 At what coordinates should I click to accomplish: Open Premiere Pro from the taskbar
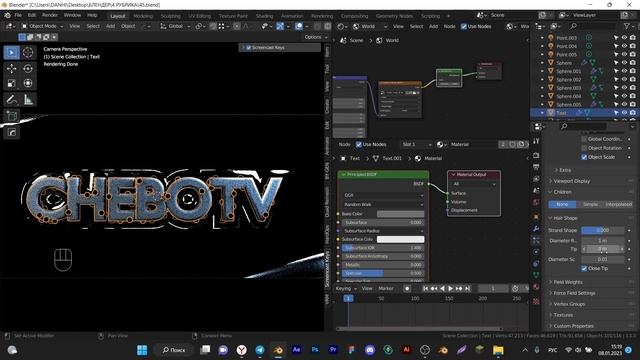[x=333, y=350]
